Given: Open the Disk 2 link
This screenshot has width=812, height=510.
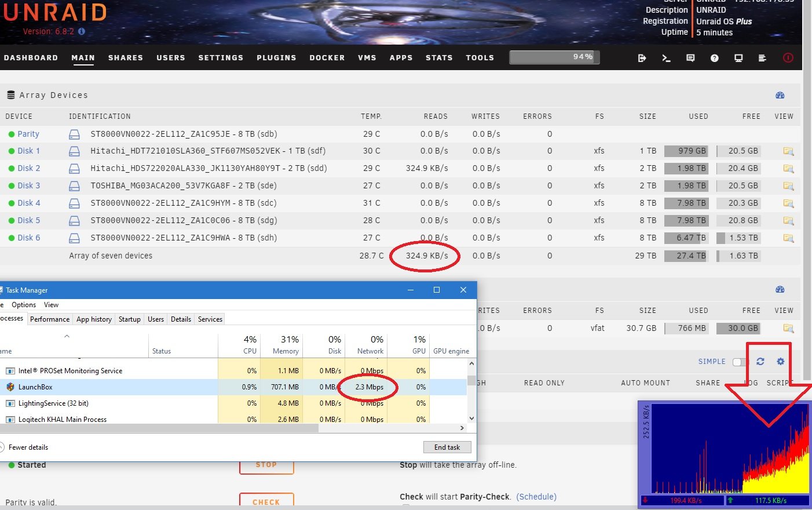Looking at the screenshot, I should click(x=28, y=168).
